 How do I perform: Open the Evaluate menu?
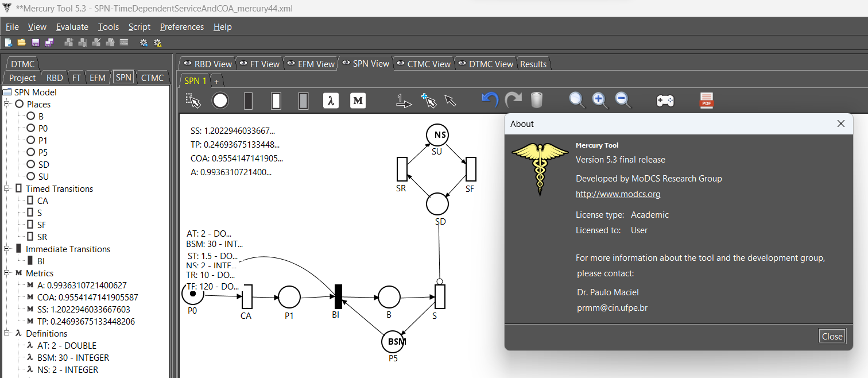coord(72,27)
